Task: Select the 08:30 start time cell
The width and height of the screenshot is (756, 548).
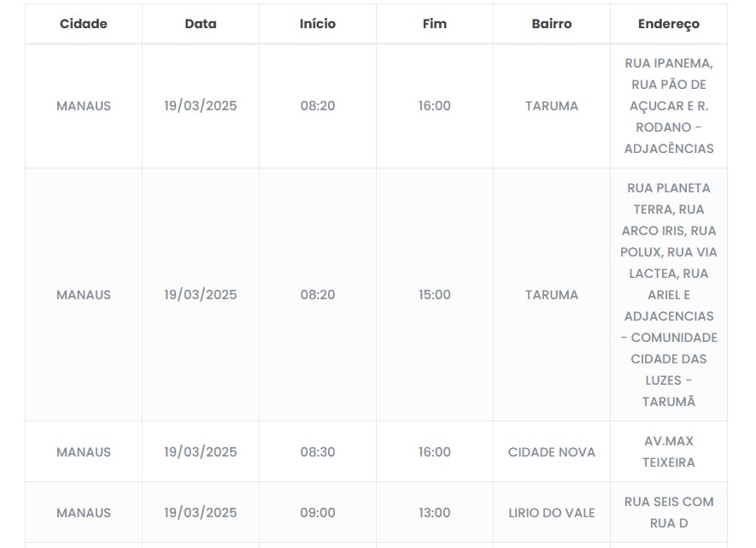Action: tap(318, 452)
